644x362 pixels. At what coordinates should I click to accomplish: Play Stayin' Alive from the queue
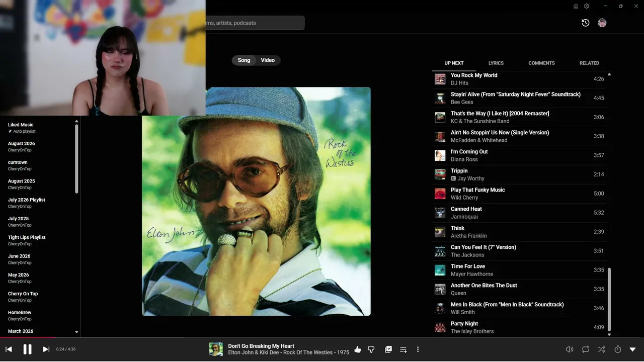tap(520, 98)
